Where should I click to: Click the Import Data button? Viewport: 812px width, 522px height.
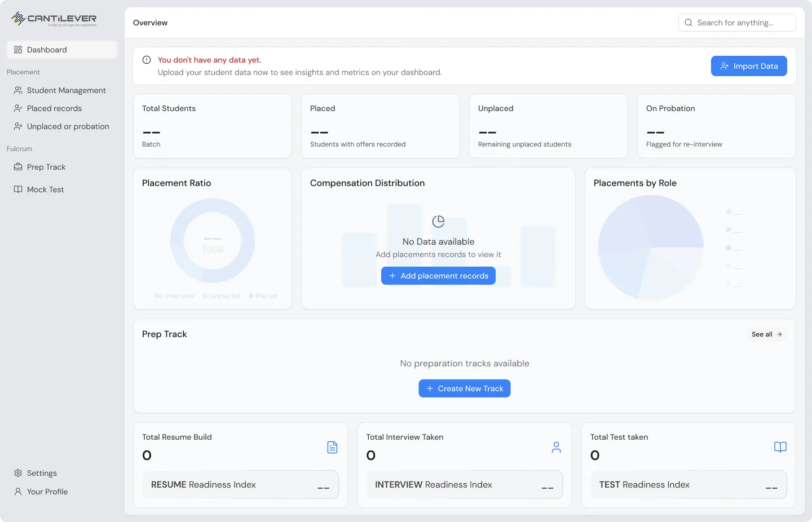[749, 66]
